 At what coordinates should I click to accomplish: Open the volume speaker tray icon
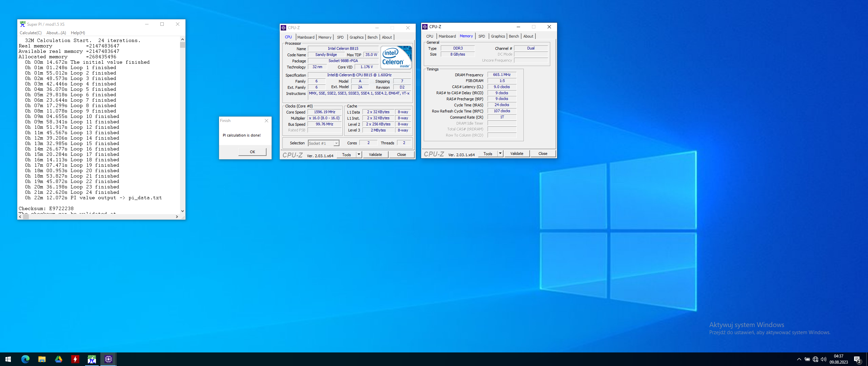point(824,359)
